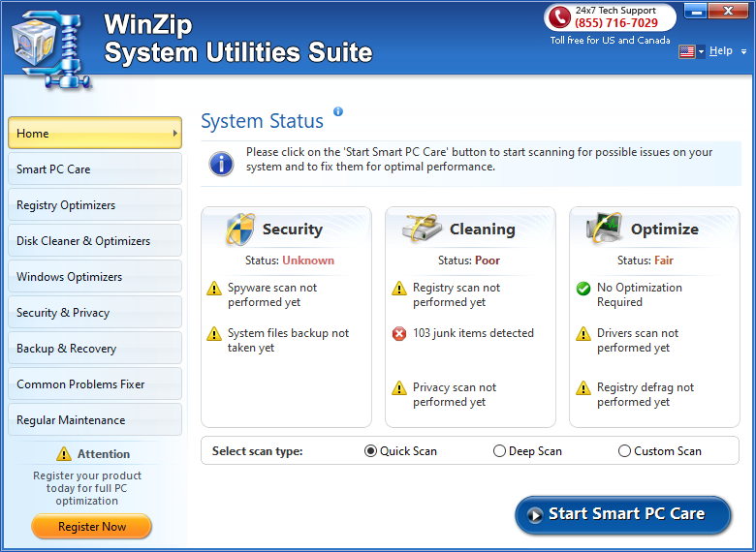Image resolution: width=756 pixels, height=552 pixels.
Task: Click the Attention warning icon in sidebar
Action: coord(63,454)
